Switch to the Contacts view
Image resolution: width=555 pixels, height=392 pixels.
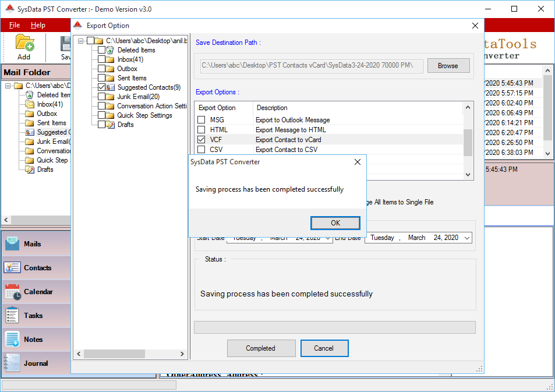click(37, 268)
